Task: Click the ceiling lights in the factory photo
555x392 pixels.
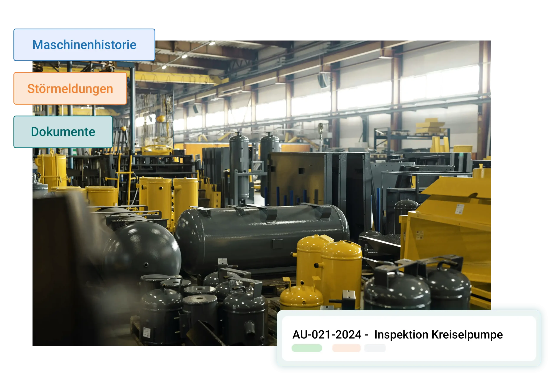Action: [x=184, y=56]
